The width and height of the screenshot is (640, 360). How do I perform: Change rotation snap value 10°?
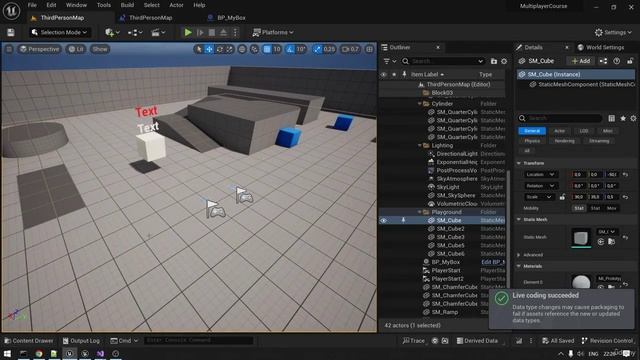301,49
